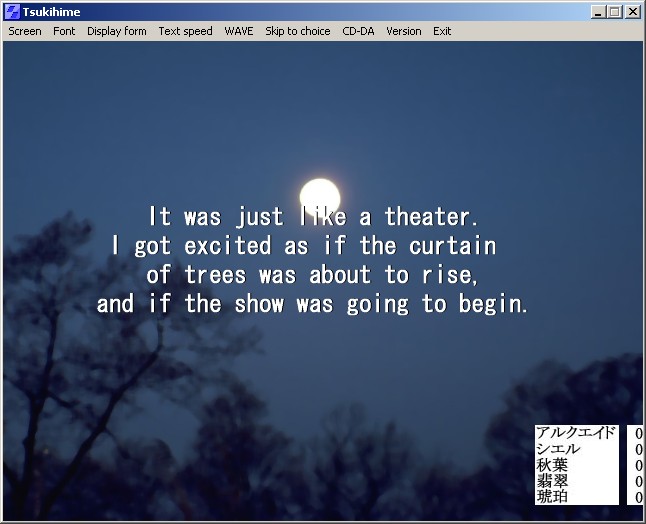646x524 pixels.
Task: Open the Display form menu
Action: (116, 31)
